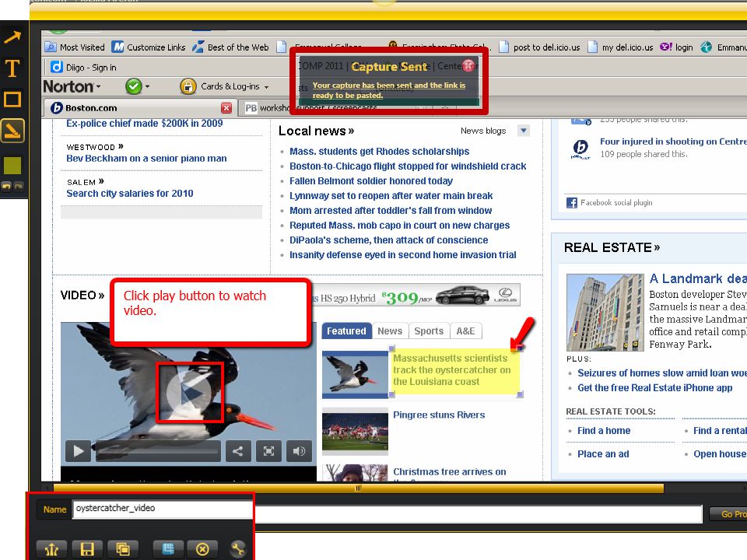Image resolution: width=747 pixels, height=560 pixels.
Task: Open Pingree stuns Rivers football thumbnail
Action: click(x=356, y=431)
